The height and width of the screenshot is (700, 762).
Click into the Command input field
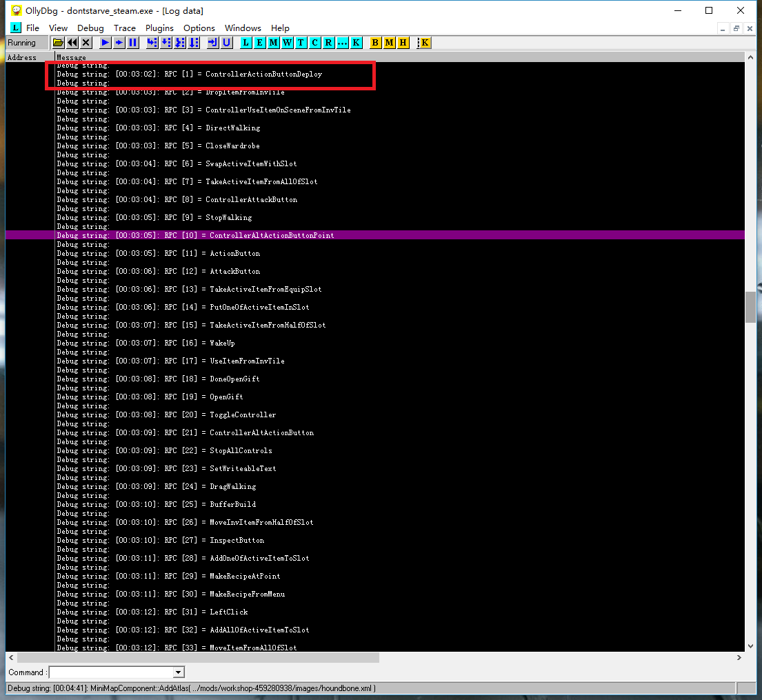tap(112, 672)
